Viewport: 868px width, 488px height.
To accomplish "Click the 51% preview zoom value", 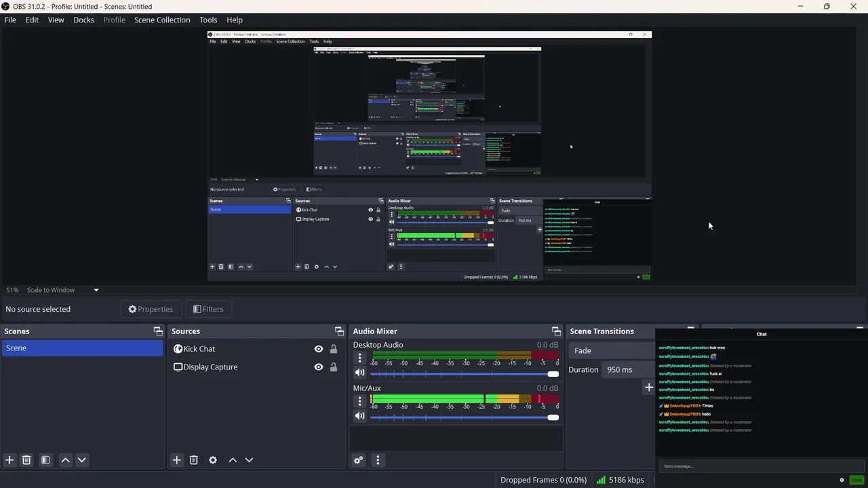I will 12,290.
